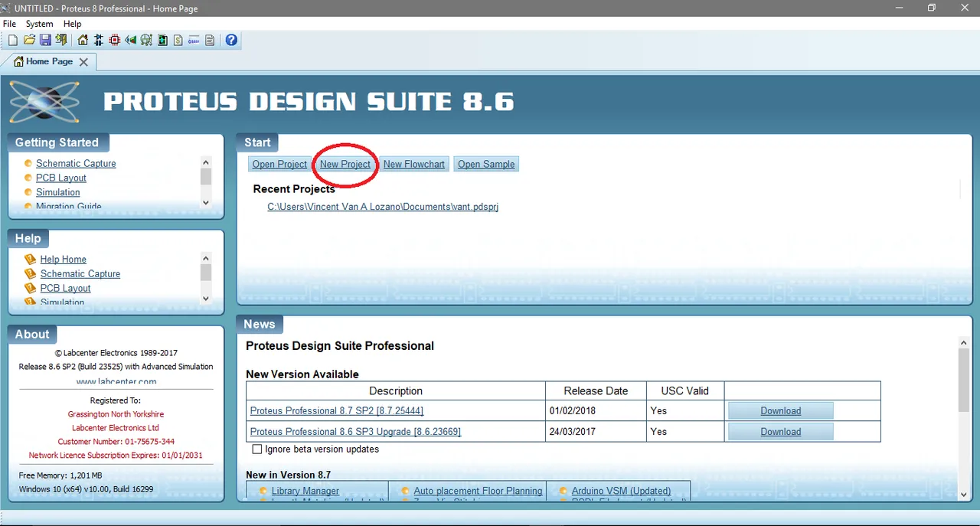Visit the www.labcenter.com link
This screenshot has height=526, width=980.
(116, 381)
